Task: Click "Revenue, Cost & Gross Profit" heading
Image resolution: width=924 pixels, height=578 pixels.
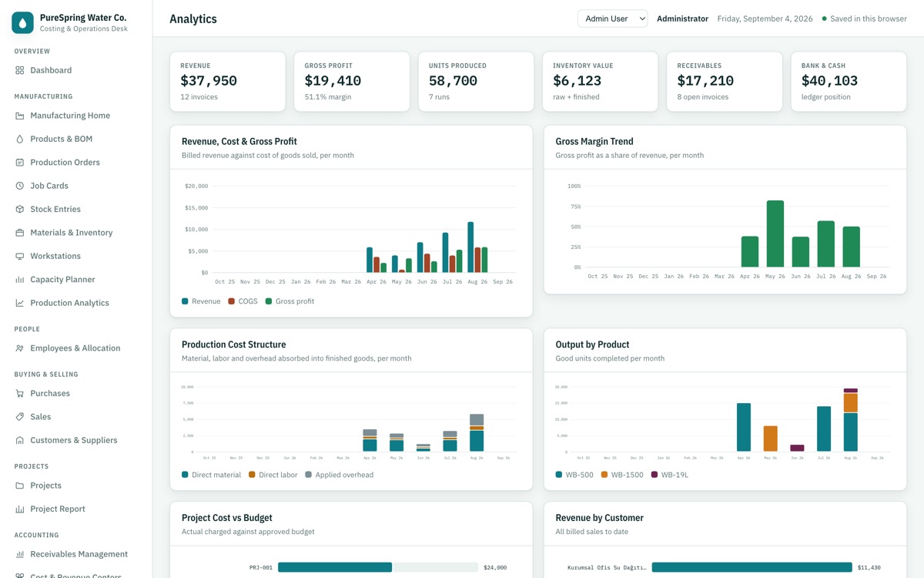Action: [239, 142]
